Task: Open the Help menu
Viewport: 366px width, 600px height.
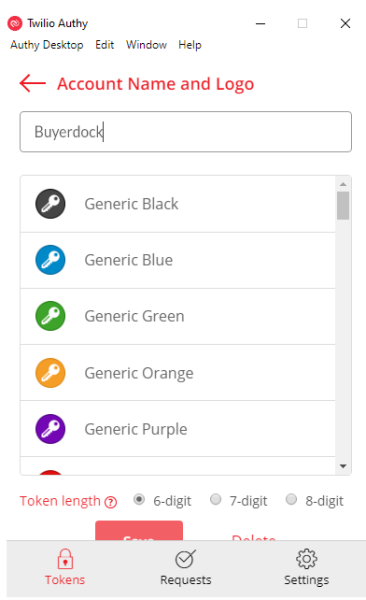Action: pyautogui.click(x=190, y=45)
